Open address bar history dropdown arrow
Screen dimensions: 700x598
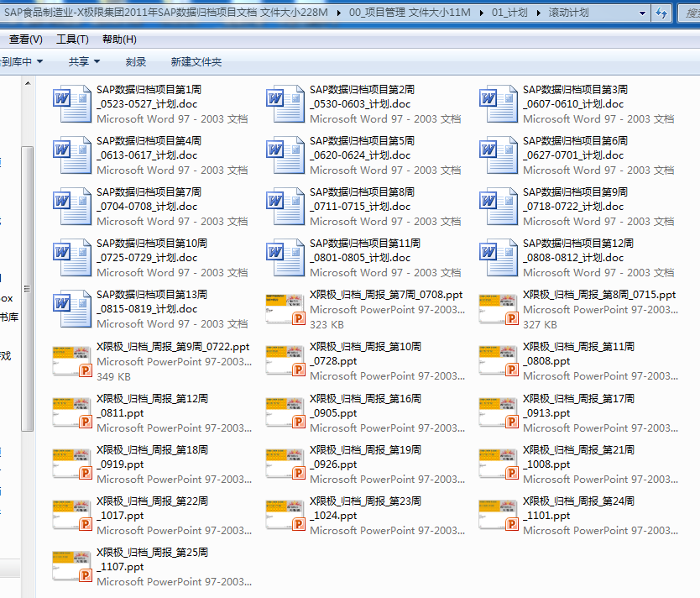point(642,13)
